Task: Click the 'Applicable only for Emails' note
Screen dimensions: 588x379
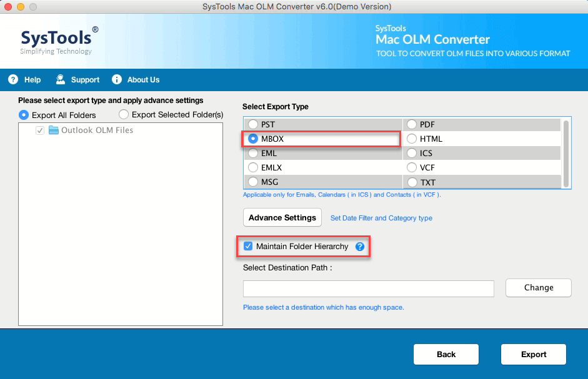Action: point(342,195)
